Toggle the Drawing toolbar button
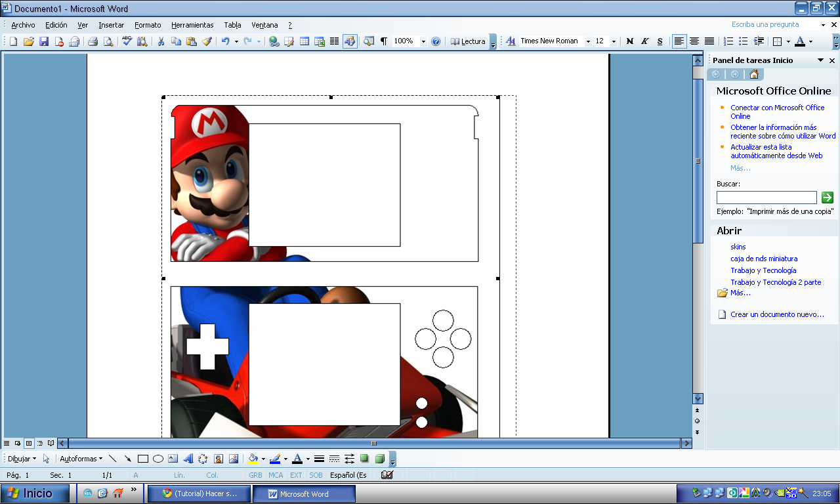The width and height of the screenshot is (840, 504). [350, 41]
